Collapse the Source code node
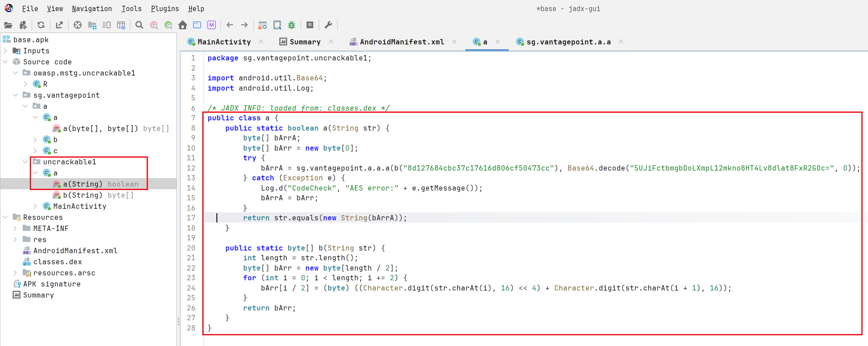 point(5,62)
